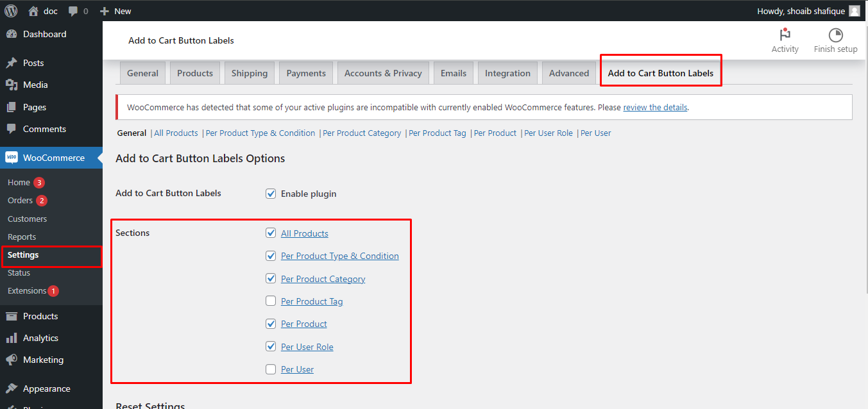Click the Marketing megaphone icon
Image resolution: width=868 pixels, height=409 pixels.
(x=12, y=360)
